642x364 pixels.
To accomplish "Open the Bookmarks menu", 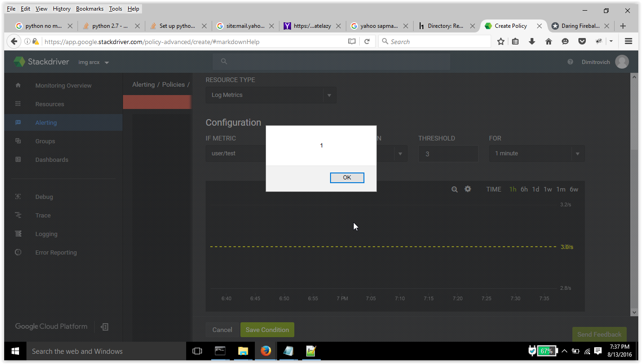I will [90, 9].
